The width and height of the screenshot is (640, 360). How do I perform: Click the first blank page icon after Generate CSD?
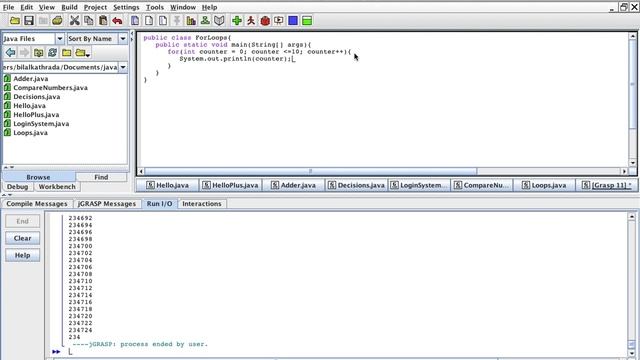149,20
